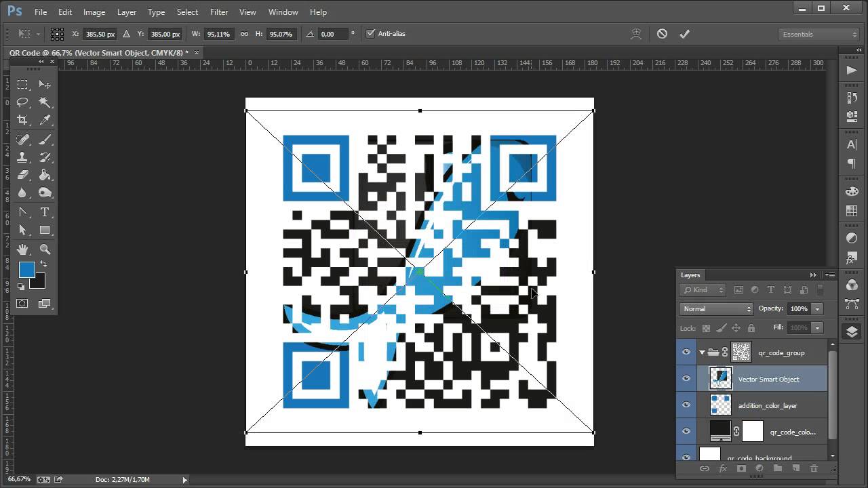Add a layer mask
The width and height of the screenshot is (868, 488).
[x=741, y=468]
